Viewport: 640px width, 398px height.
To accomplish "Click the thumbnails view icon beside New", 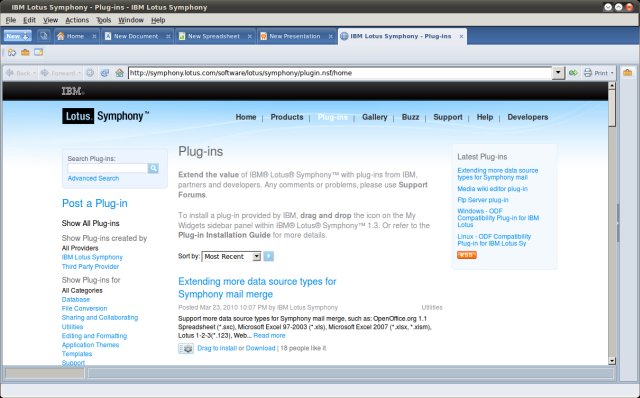I will click(x=43, y=36).
